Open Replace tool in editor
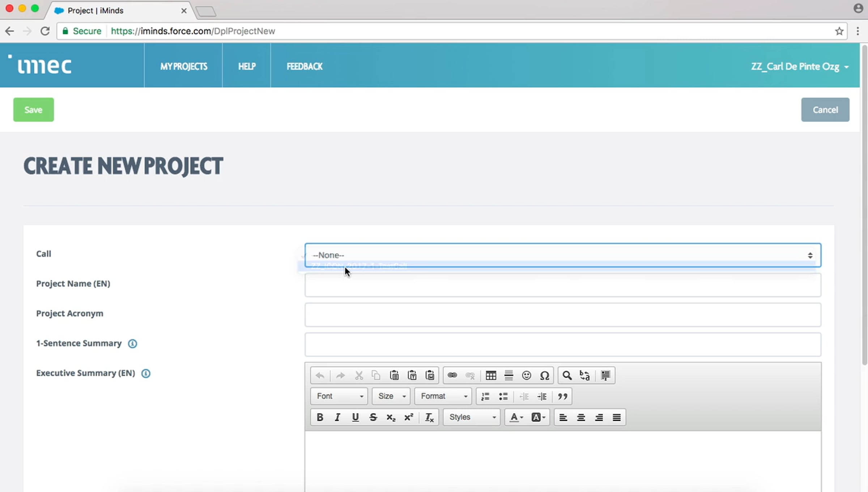Image resolution: width=868 pixels, height=492 pixels. (585, 376)
